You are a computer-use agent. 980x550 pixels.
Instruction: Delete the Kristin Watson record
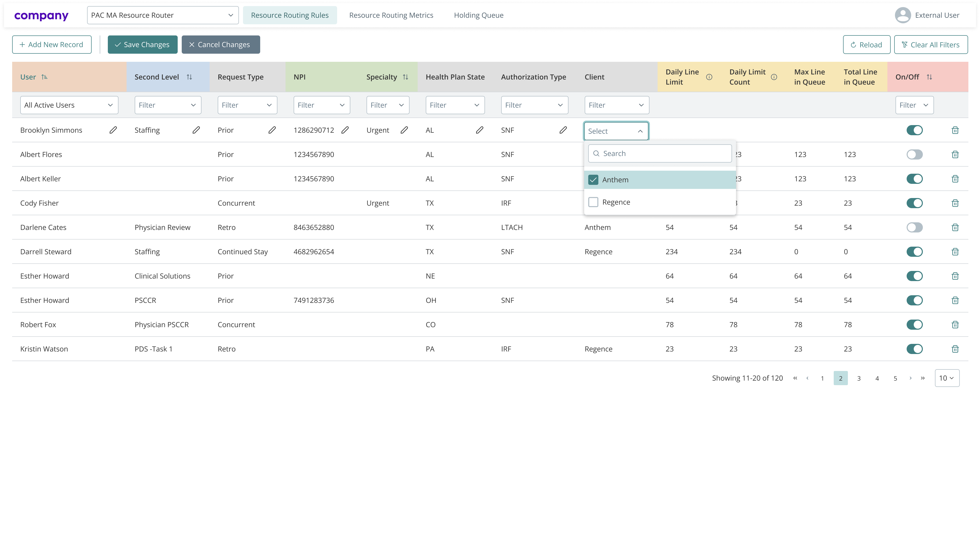point(955,349)
